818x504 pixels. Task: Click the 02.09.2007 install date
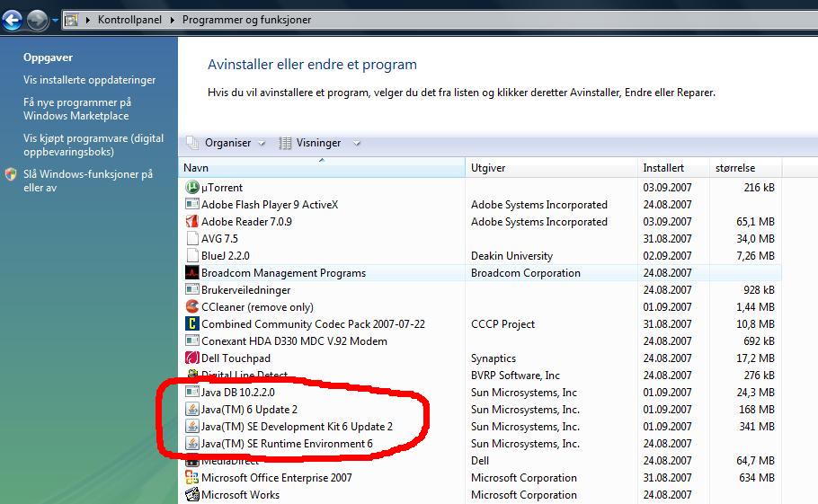click(667, 256)
